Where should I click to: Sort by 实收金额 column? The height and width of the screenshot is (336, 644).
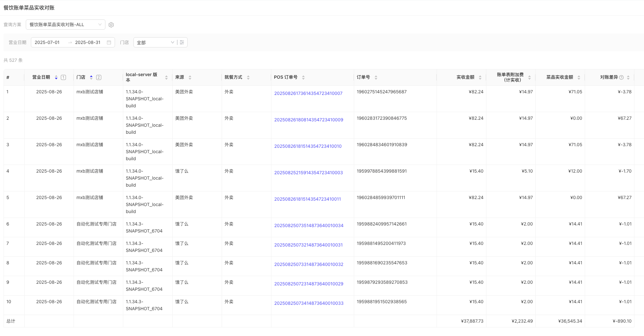[480, 77]
